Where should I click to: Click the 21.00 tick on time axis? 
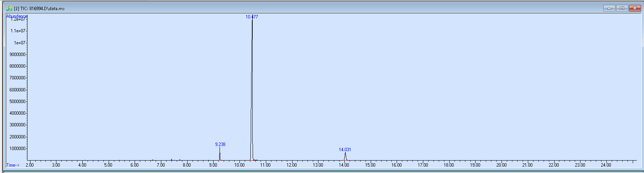point(527,165)
